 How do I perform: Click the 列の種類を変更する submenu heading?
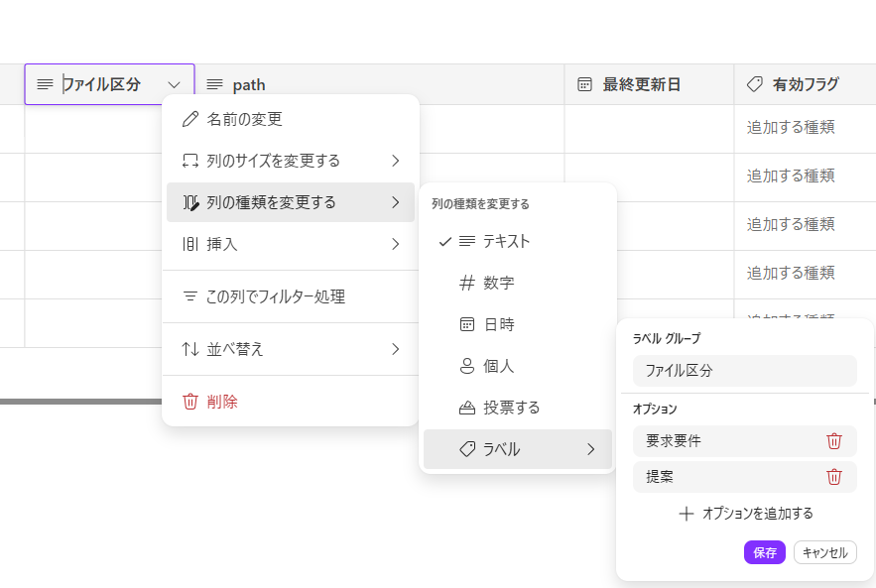click(x=480, y=204)
